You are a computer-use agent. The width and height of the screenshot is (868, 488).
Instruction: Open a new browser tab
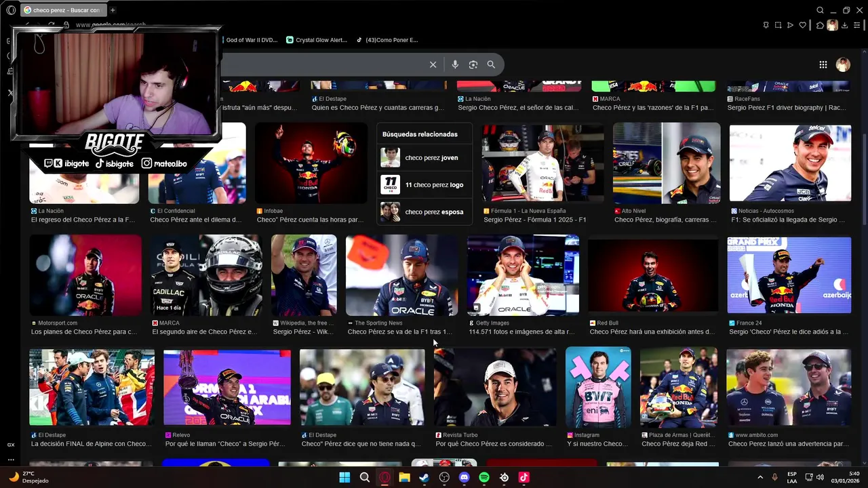(113, 10)
